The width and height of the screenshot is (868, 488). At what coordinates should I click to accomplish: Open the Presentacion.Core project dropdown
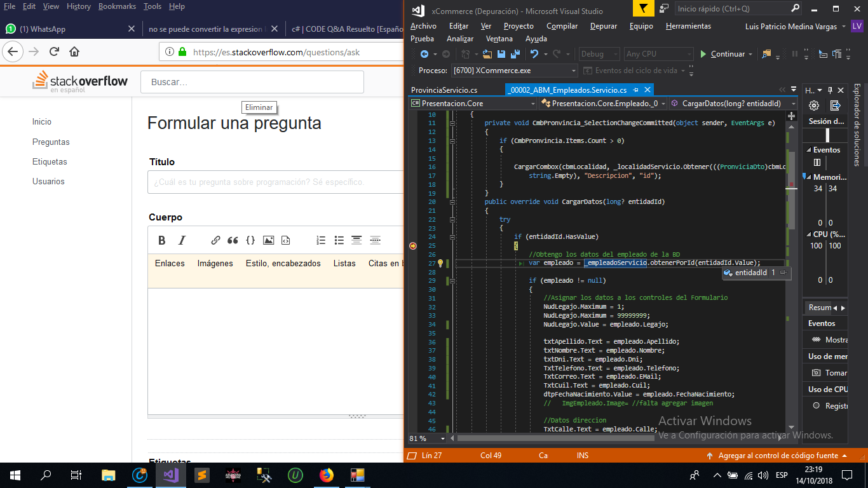click(x=471, y=103)
